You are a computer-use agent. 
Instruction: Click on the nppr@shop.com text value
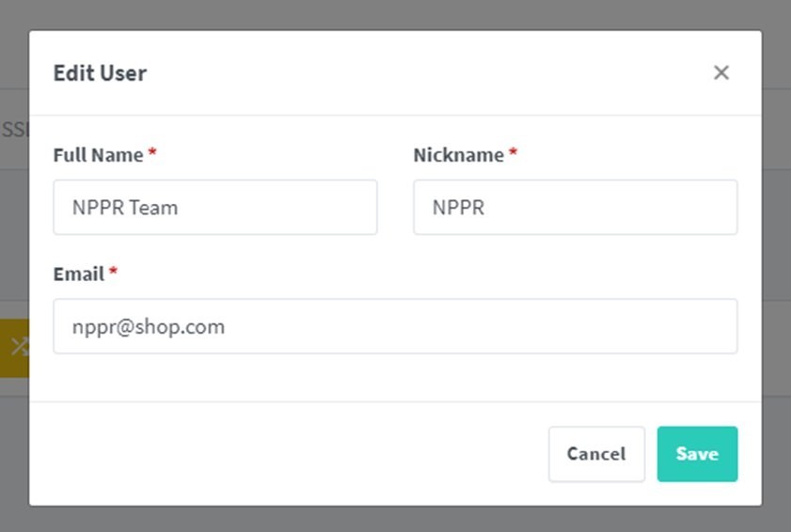pyautogui.click(x=149, y=327)
